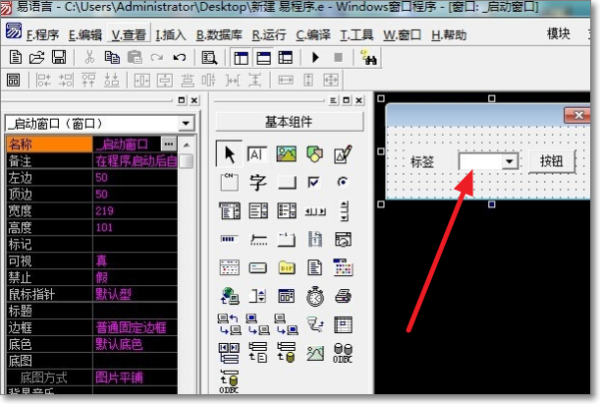Click the 高度 value 101
600x404 pixels.
pyautogui.click(x=104, y=228)
